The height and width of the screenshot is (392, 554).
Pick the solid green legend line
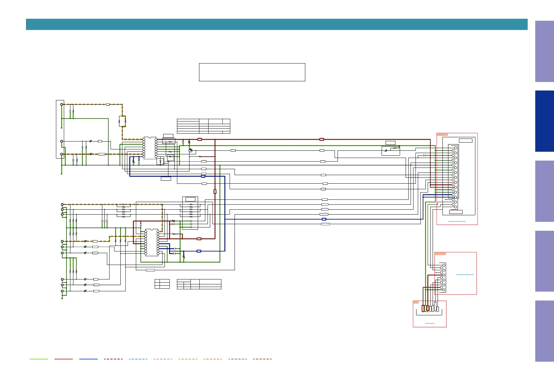tap(38, 359)
